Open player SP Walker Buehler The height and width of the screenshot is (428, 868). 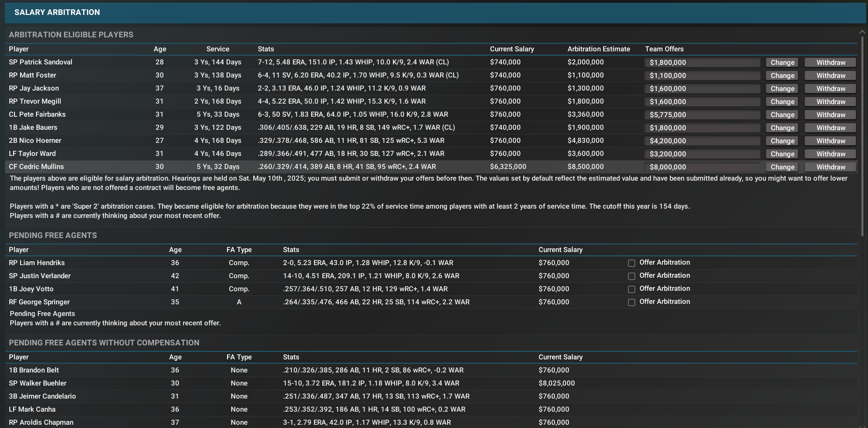click(x=38, y=383)
